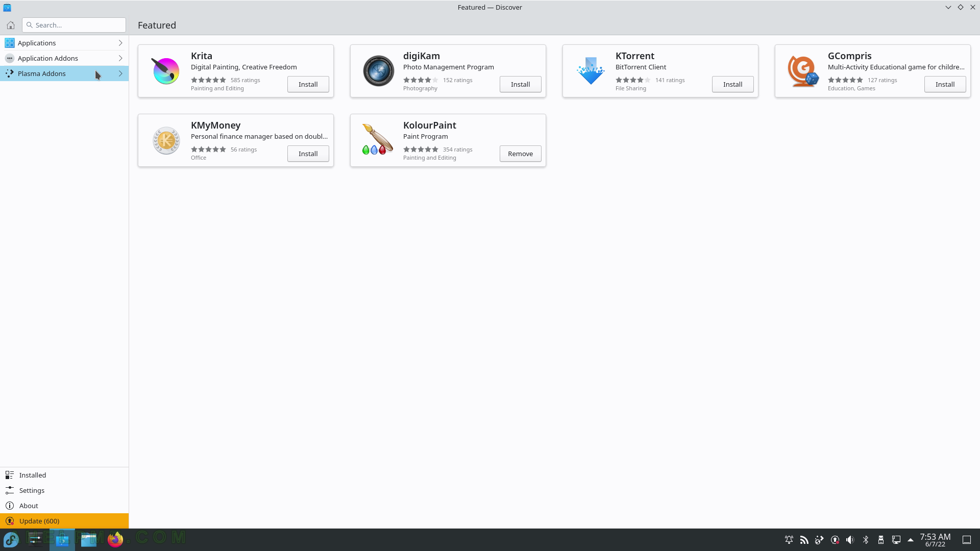
Task: Show hidden tray icons arrow
Action: point(911,540)
